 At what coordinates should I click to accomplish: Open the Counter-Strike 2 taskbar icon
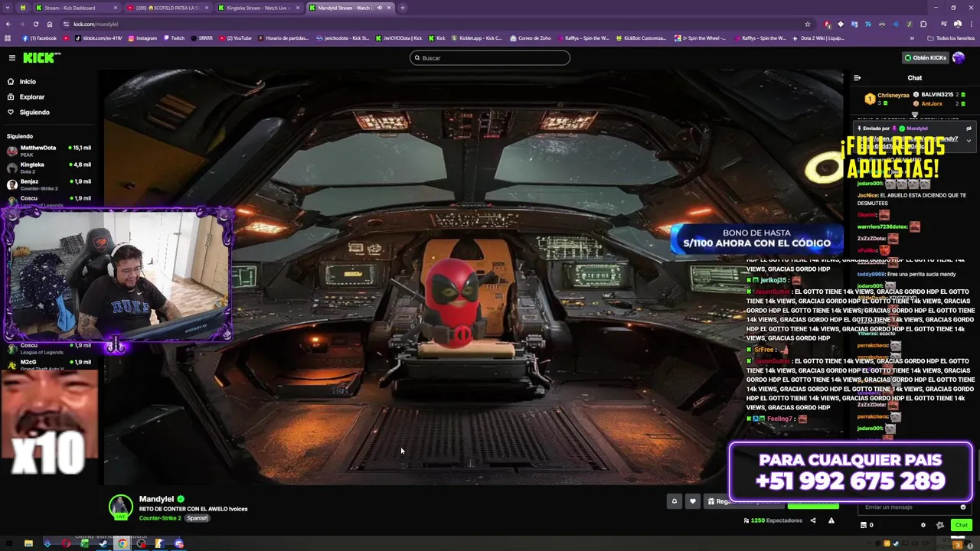(160, 543)
